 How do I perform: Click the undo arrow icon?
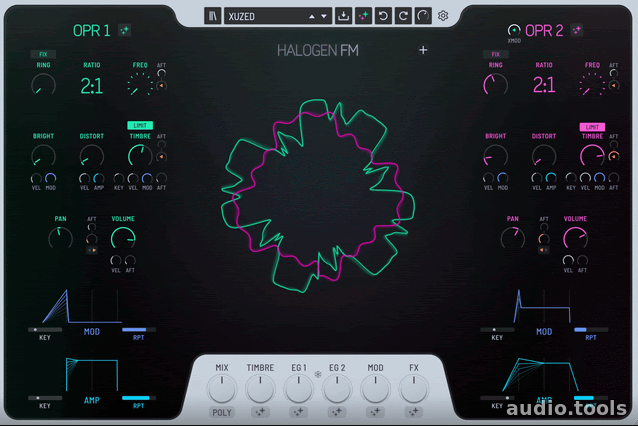click(x=383, y=16)
